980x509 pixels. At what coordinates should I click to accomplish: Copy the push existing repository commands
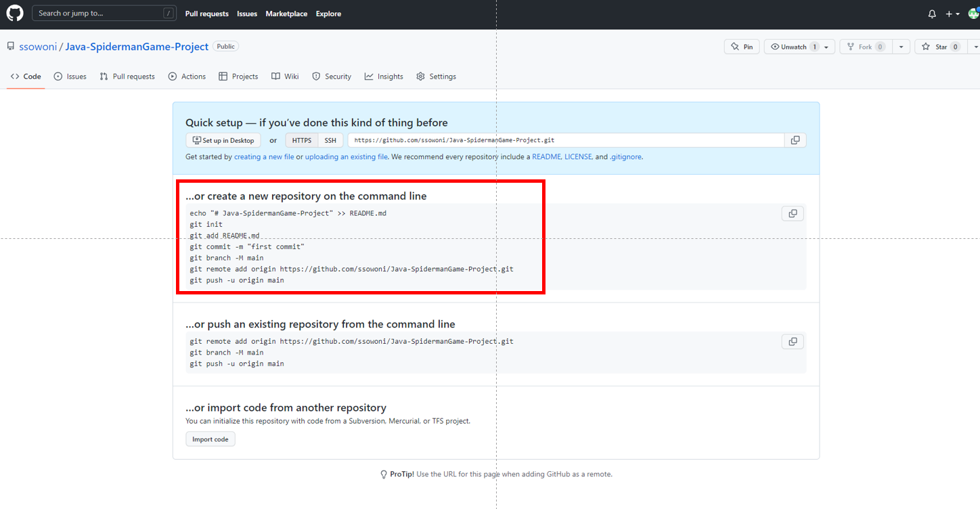point(793,341)
